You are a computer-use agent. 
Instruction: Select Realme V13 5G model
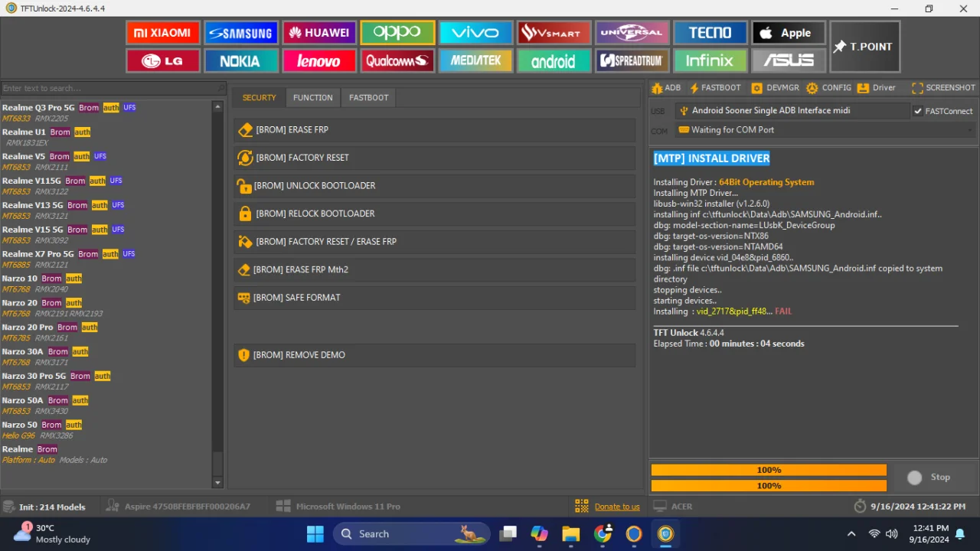[106, 210]
